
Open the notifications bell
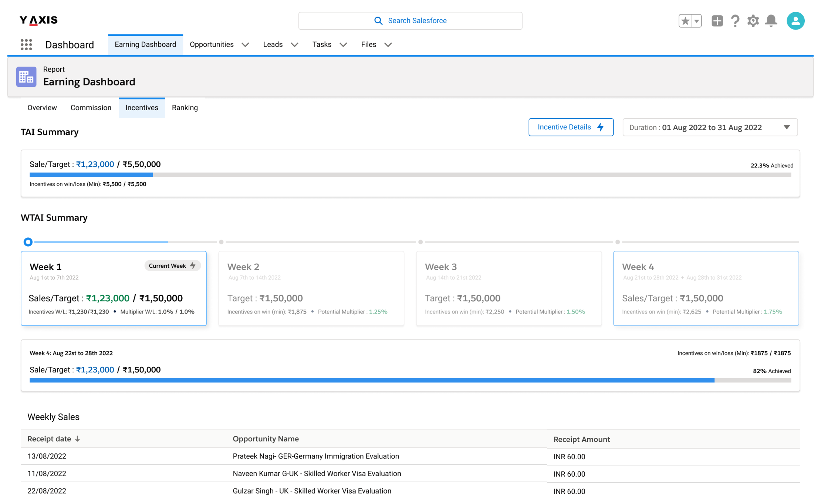(771, 21)
